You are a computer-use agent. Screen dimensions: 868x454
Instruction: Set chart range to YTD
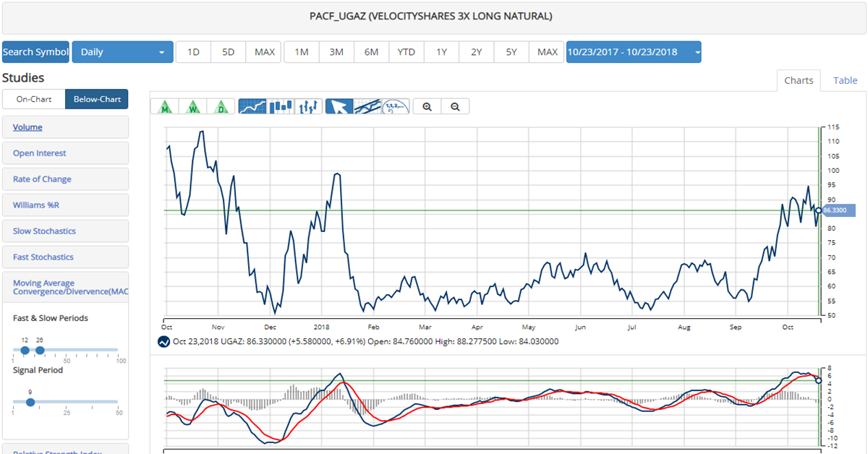pos(406,51)
